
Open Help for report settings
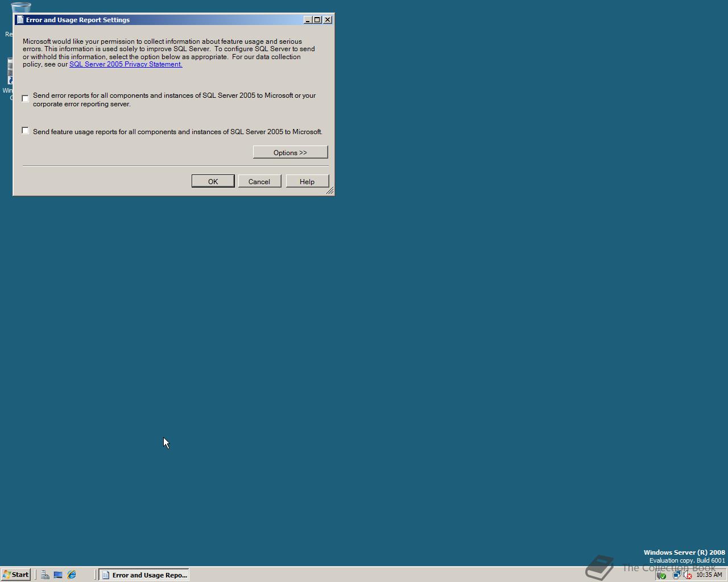click(307, 181)
